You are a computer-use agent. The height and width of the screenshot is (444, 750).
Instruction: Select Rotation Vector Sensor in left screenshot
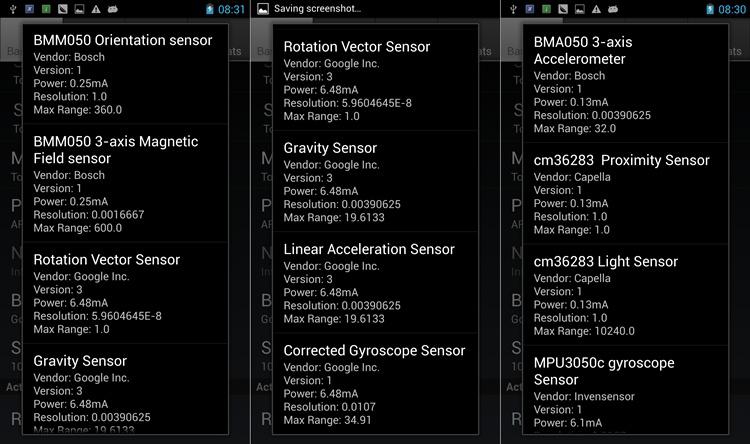tap(107, 259)
